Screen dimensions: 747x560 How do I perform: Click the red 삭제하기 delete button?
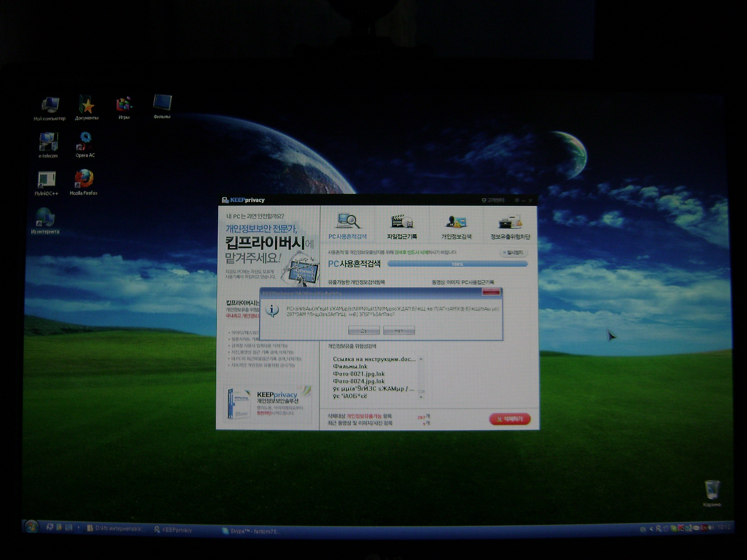pos(509,419)
